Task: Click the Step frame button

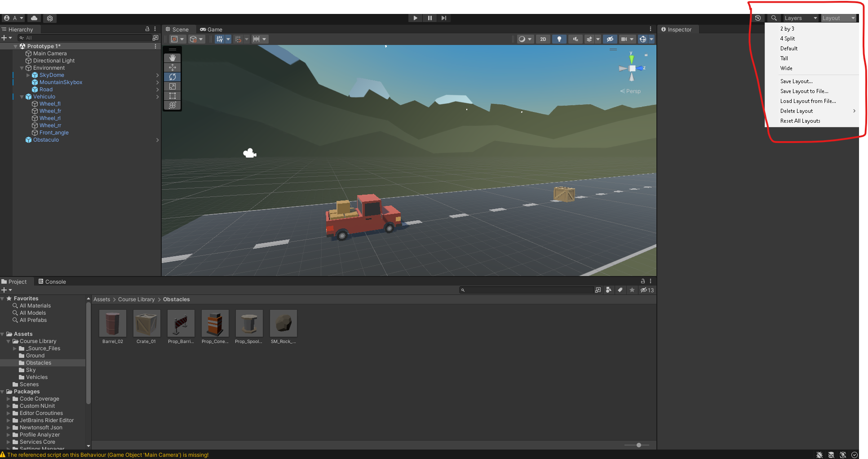Action: (444, 18)
